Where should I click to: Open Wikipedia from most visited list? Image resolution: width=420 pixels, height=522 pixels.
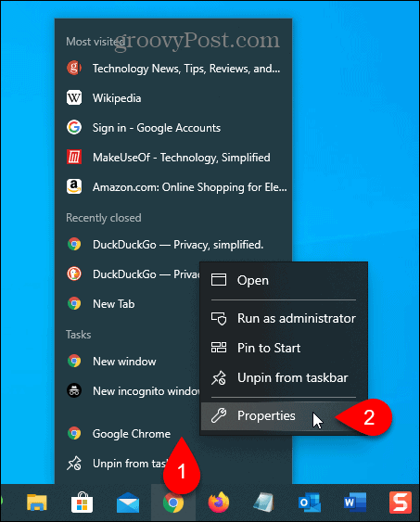pos(173,98)
